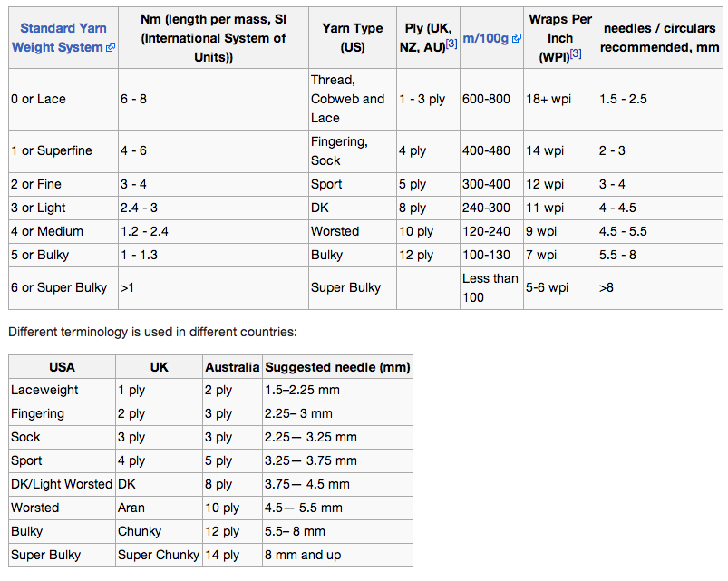Select the '0 or Lace' row cell
This screenshot has height=581, width=728.
pos(63,100)
